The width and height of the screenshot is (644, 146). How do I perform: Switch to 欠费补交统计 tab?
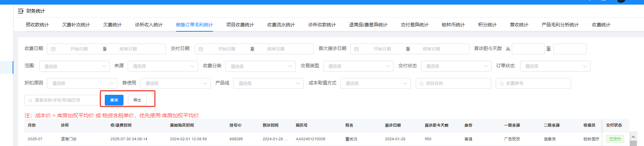pos(76,25)
